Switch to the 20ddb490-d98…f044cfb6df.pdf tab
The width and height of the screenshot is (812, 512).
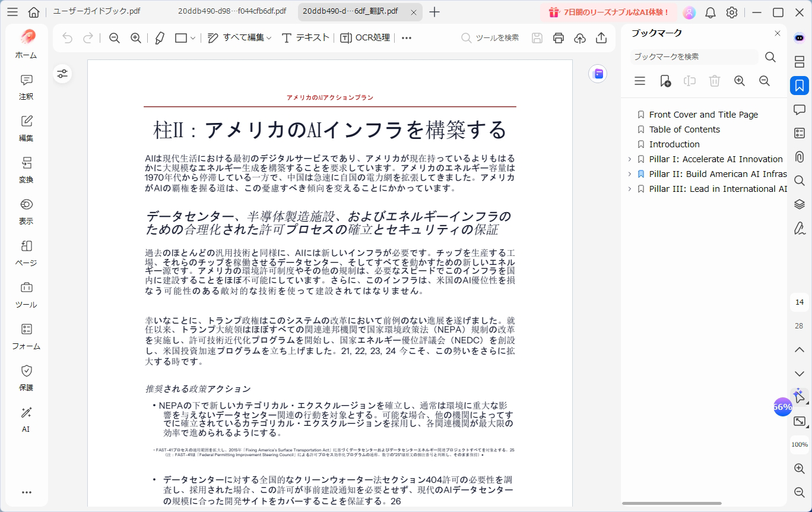pyautogui.click(x=232, y=11)
